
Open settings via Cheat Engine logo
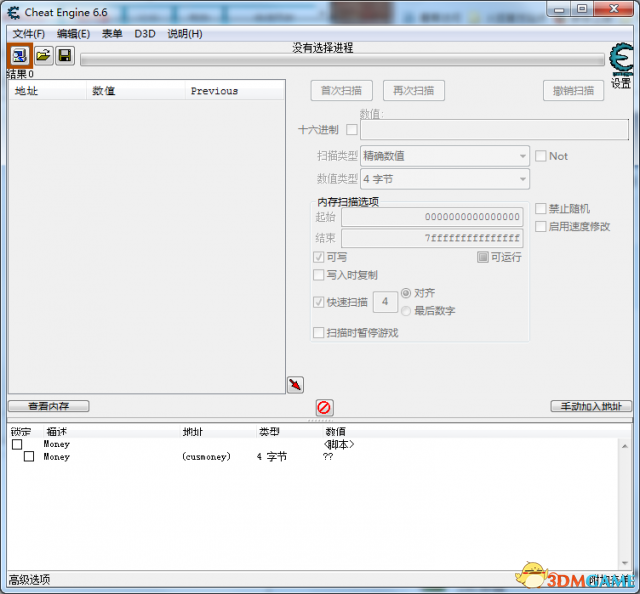coord(621,59)
